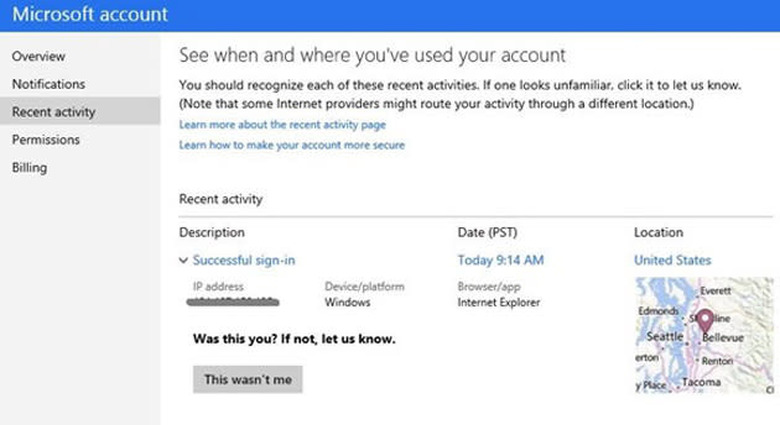Screen dimensions: 780x425
Task: Click the 'Date (PST)' column header
Action: tap(490, 232)
